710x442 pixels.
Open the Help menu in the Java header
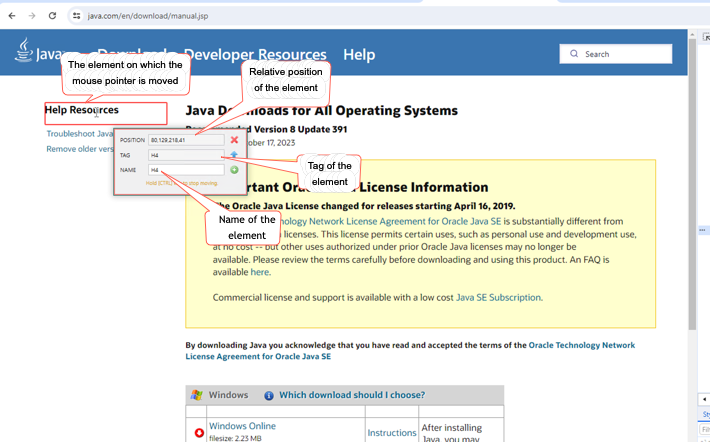pyautogui.click(x=359, y=54)
